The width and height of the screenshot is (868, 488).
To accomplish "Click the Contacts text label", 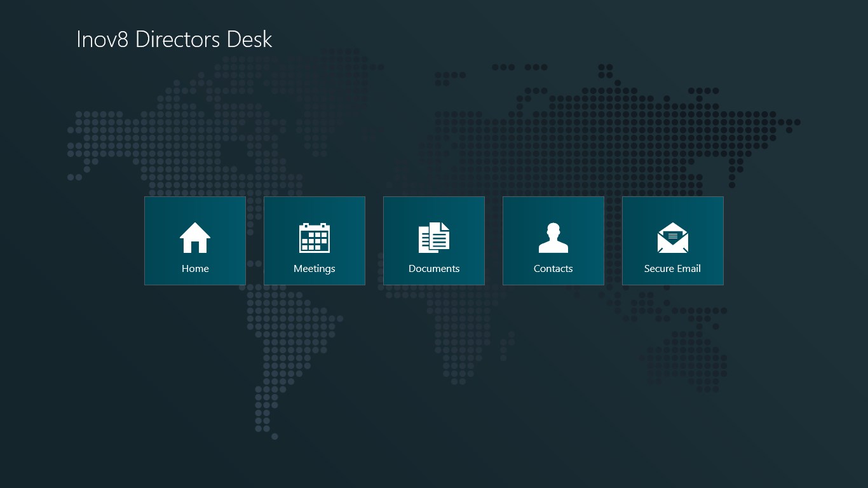I will (x=553, y=268).
